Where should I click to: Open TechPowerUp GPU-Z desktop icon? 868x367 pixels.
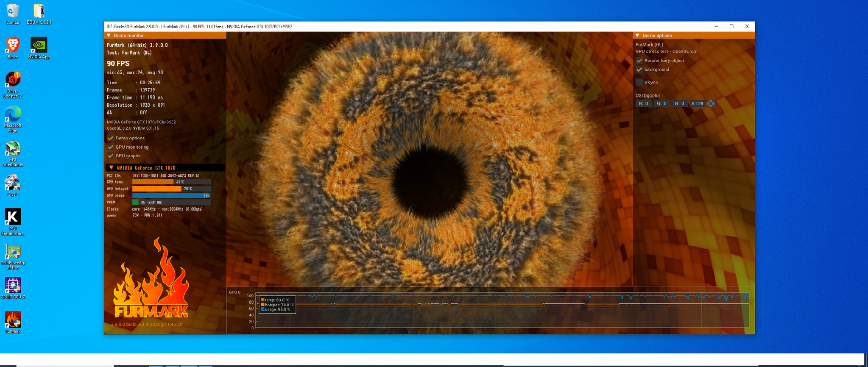[13, 257]
